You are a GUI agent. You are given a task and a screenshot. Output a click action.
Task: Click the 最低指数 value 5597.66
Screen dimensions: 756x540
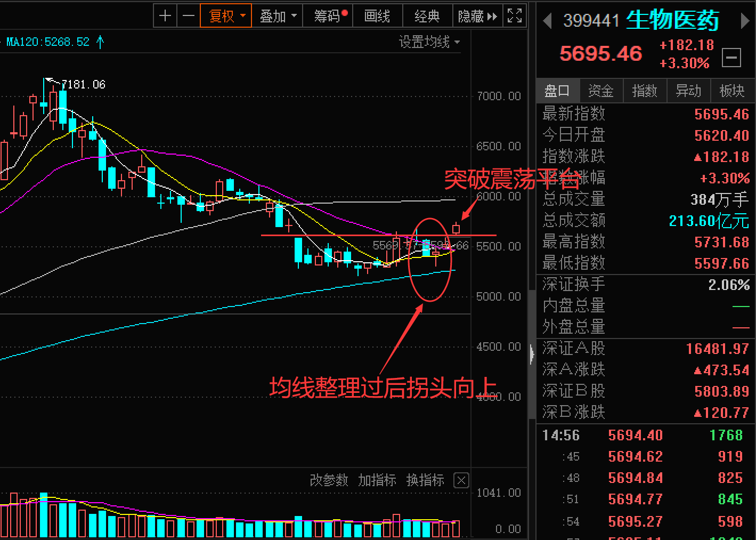click(x=722, y=263)
